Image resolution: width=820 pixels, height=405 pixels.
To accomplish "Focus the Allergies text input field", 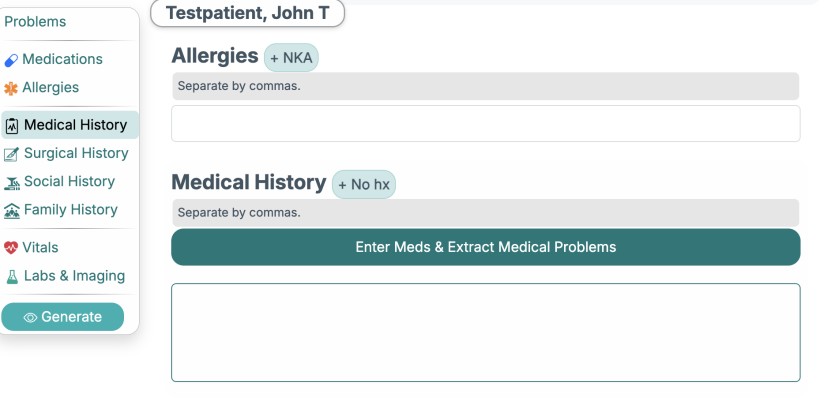I will (x=485, y=124).
